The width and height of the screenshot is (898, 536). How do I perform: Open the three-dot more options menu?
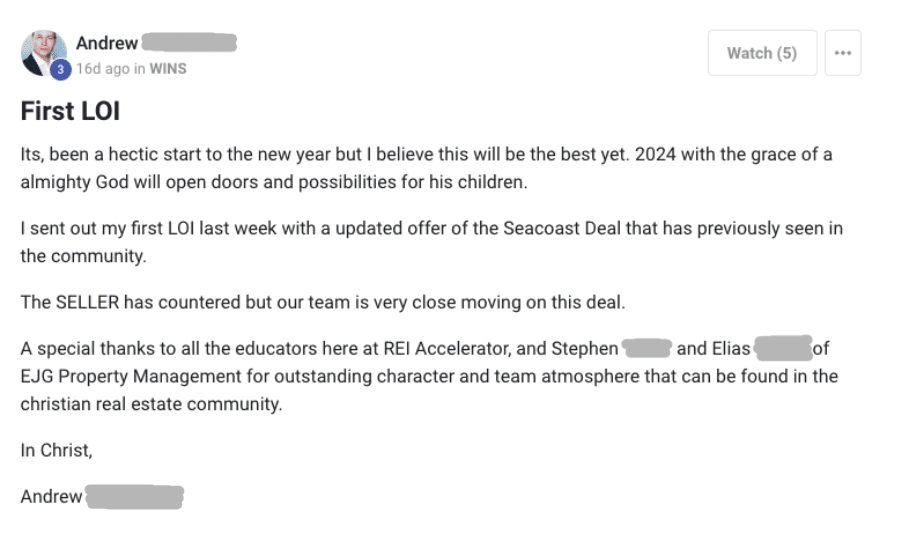tap(842, 53)
